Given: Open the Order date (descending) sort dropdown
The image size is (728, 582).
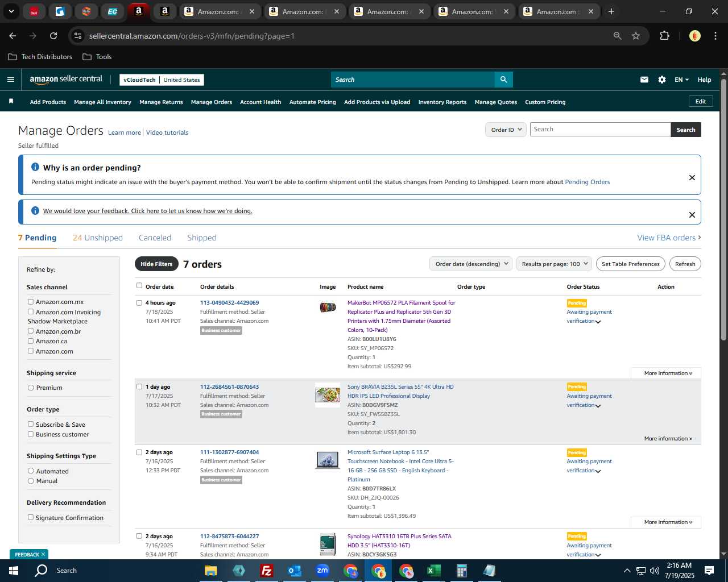Looking at the screenshot, I should (x=471, y=264).
